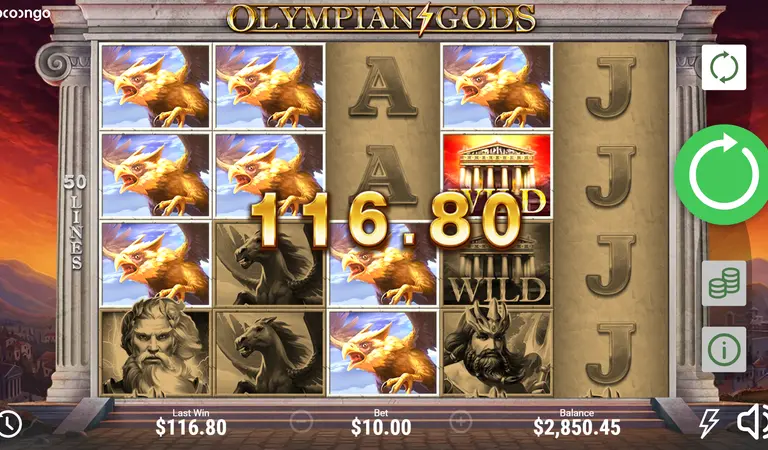Click the topmost letter J symbol
This screenshot has width=768, height=450.
[610, 87]
